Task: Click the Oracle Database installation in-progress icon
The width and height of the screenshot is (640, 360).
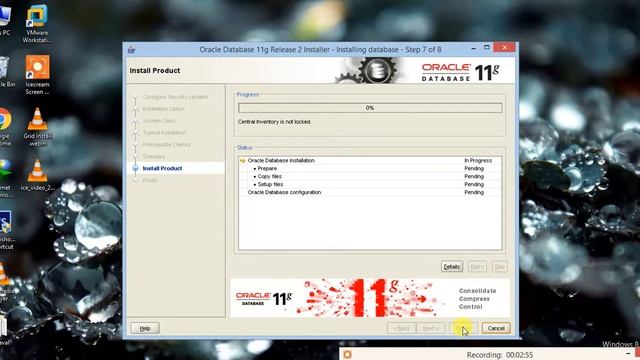Action: click(x=242, y=160)
